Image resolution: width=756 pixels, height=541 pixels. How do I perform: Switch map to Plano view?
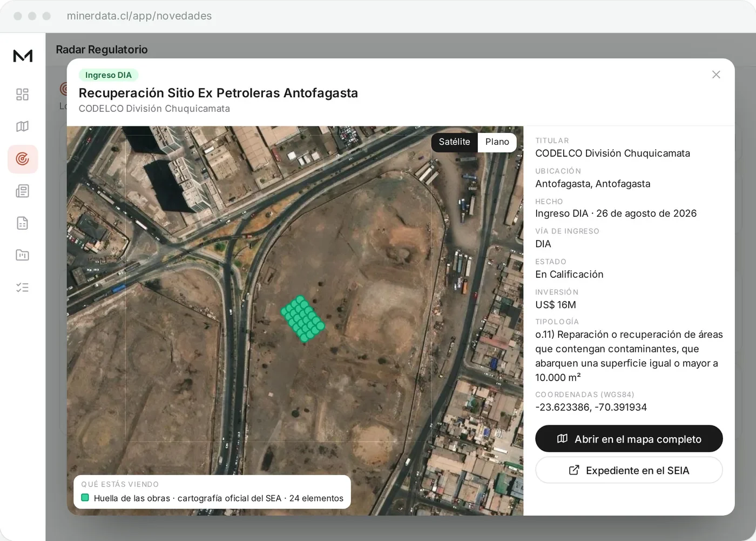[x=497, y=142]
